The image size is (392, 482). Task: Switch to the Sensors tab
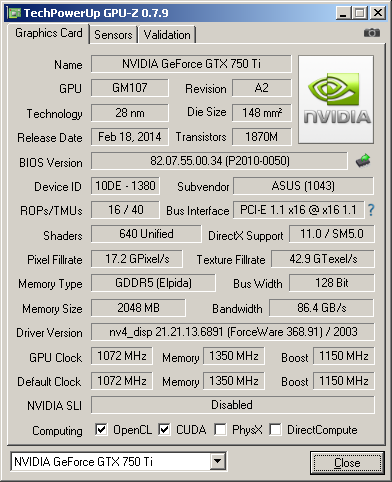coord(113,35)
